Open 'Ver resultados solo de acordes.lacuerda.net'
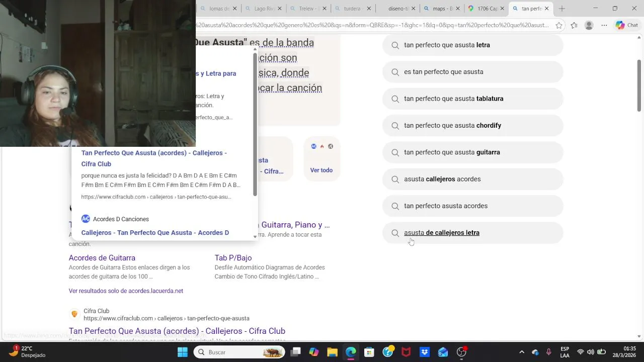 pyautogui.click(x=126, y=291)
